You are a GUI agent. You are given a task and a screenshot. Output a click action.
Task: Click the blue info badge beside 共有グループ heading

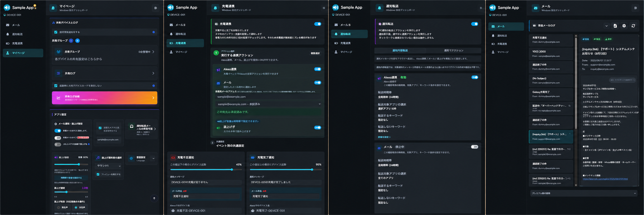71,41
